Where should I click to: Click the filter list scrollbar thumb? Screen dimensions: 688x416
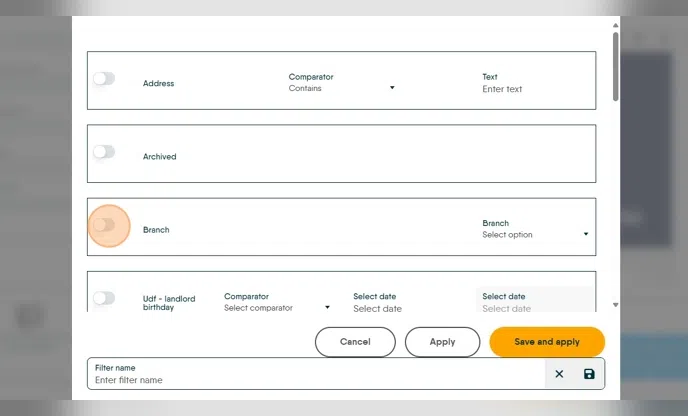point(615,65)
